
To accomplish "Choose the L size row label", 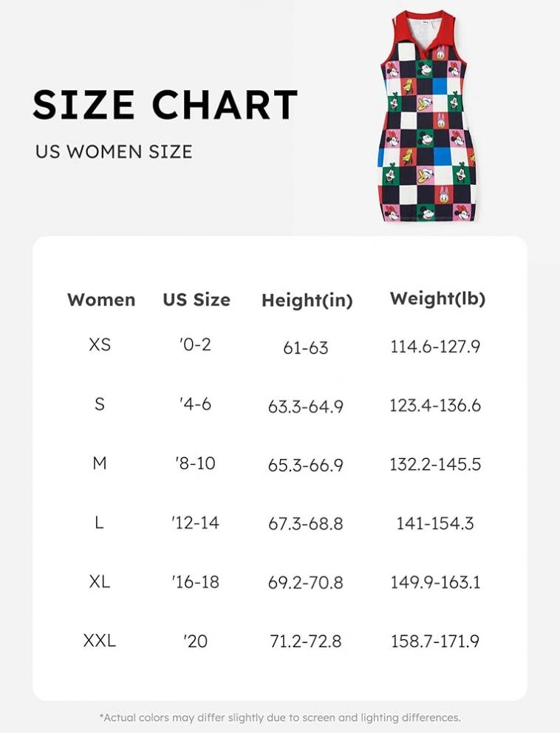I will (x=99, y=522).
